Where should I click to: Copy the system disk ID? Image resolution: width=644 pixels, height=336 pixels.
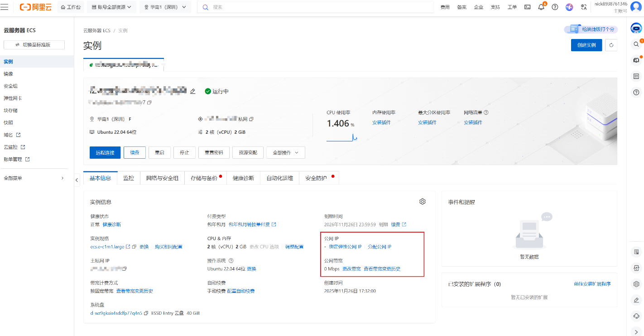click(146, 313)
